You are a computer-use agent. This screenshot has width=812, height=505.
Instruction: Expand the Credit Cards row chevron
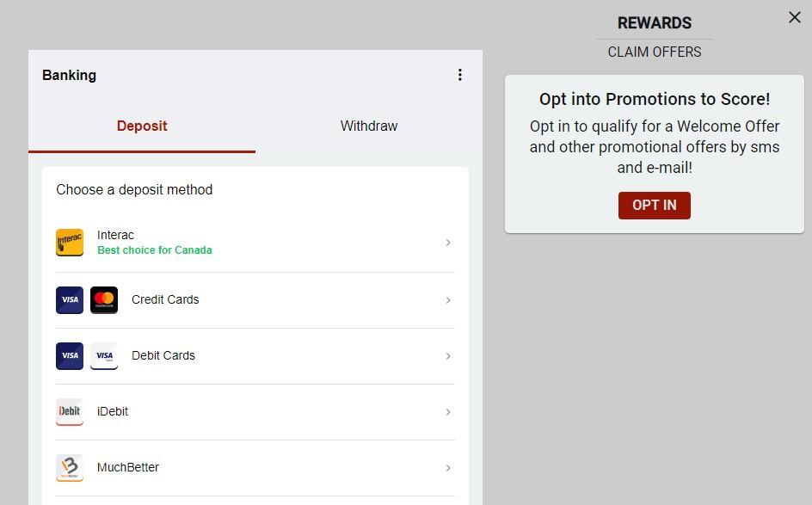(448, 300)
